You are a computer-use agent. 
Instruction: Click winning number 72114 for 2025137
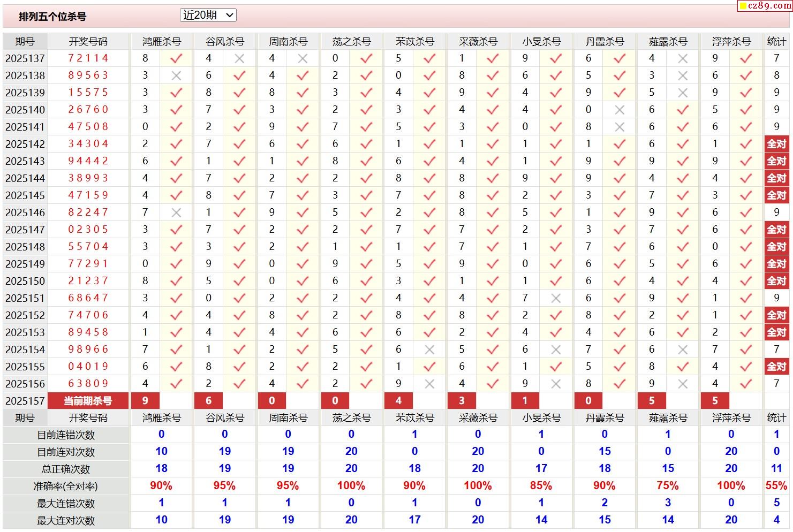(88, 58)
